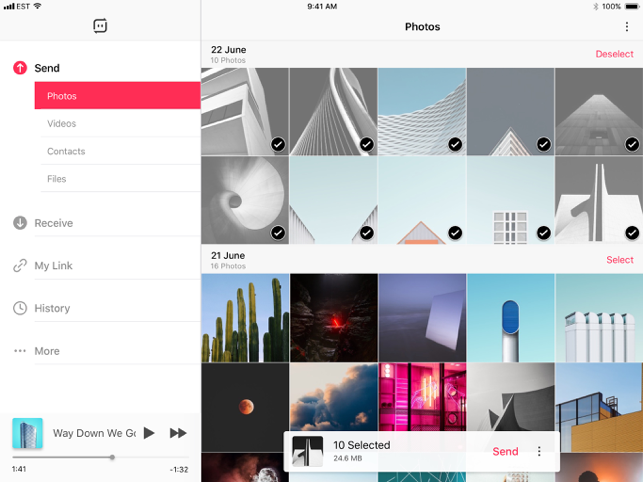Skip forward to the next track
Image resolution: width=643 pixels, height=482 pixels.
178,433
